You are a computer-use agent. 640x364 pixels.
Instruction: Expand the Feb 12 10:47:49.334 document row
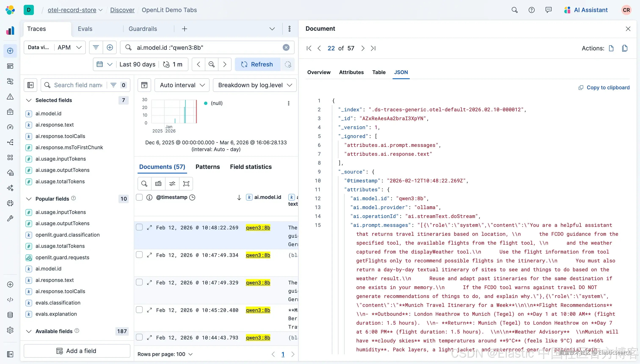tap(149, 255)
